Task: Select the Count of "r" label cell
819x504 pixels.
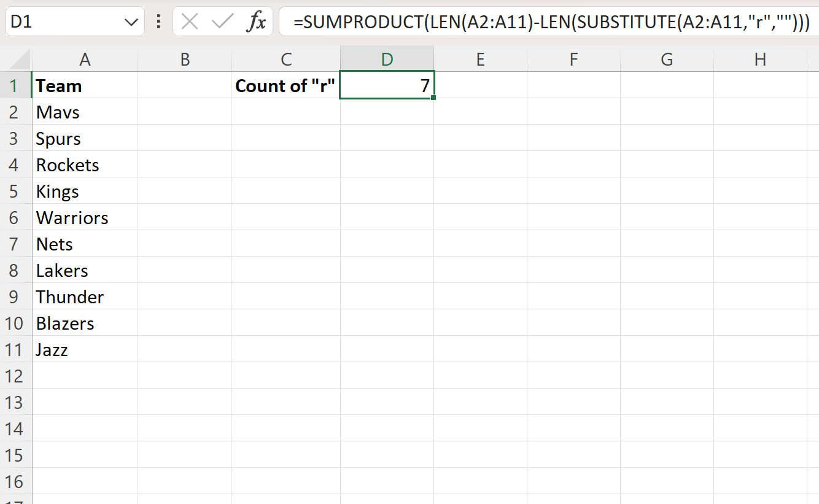Action: (286, 85)
